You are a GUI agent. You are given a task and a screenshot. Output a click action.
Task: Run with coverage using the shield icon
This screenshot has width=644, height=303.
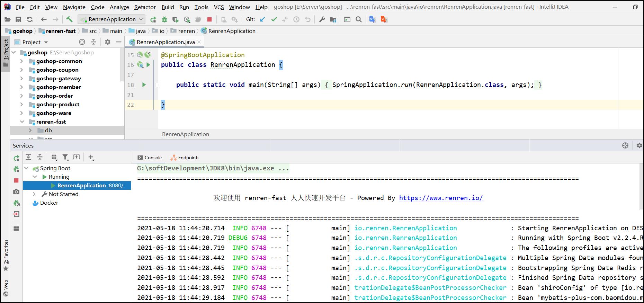coord(176,19)
